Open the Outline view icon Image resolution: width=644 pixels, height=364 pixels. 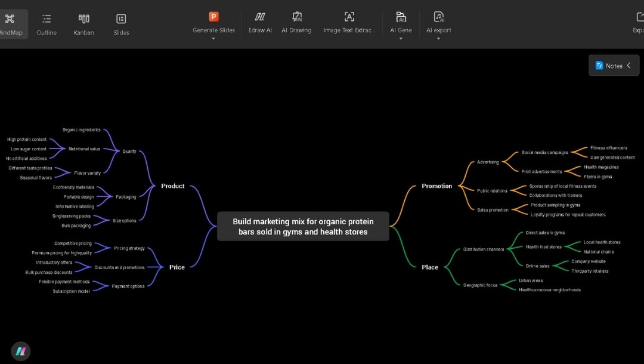click(x=47, y=18)
